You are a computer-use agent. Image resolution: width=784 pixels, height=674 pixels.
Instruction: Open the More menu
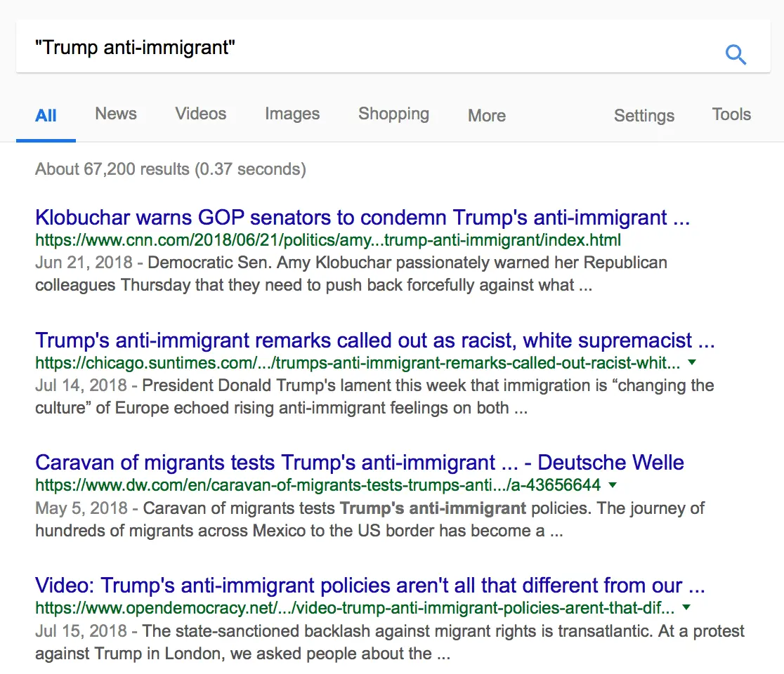click(x=486, y=116)
